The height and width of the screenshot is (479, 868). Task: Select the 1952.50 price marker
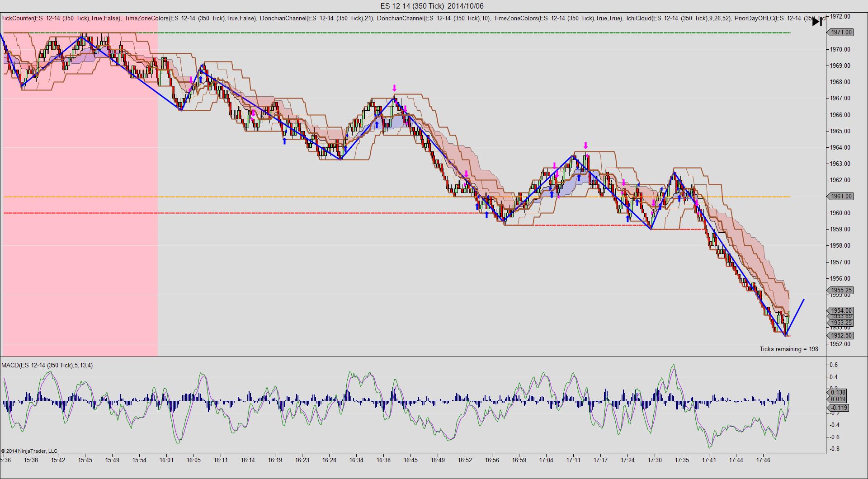[x=840, y=335]
